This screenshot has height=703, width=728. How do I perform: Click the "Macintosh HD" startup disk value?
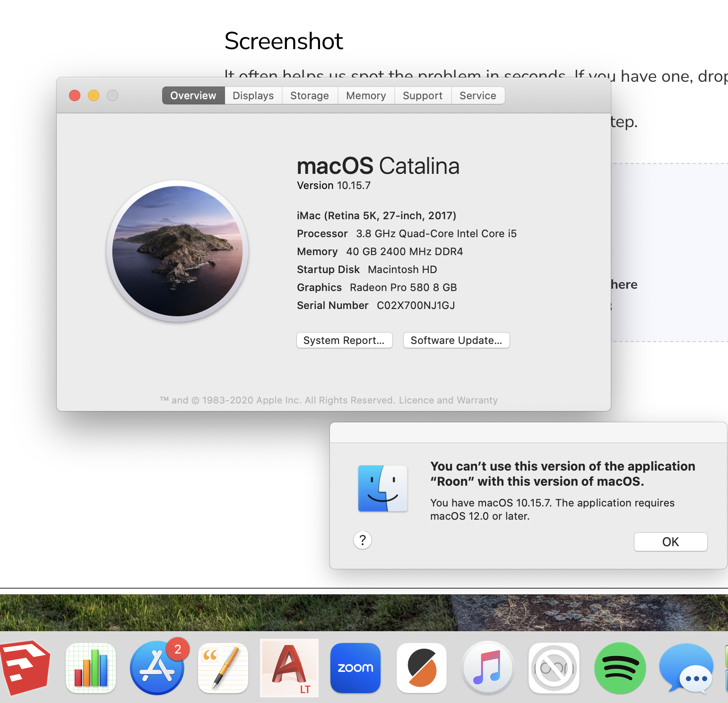click(x=402, y=270)
